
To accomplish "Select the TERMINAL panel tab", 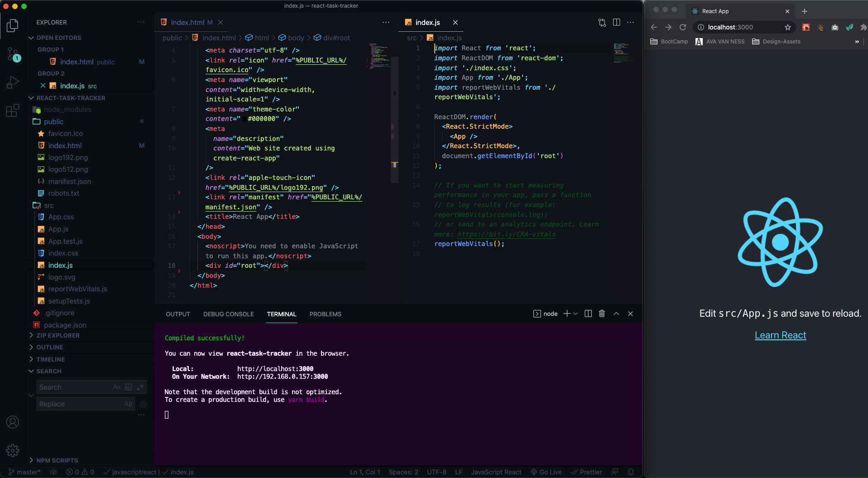I will pos(282,314).
